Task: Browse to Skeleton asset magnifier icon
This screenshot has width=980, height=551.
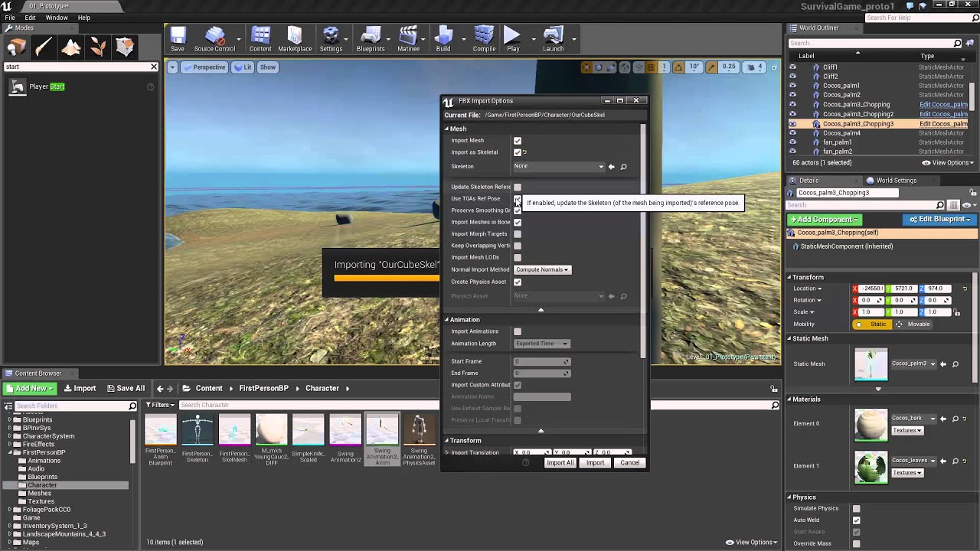Action: [x=623, y=167]
